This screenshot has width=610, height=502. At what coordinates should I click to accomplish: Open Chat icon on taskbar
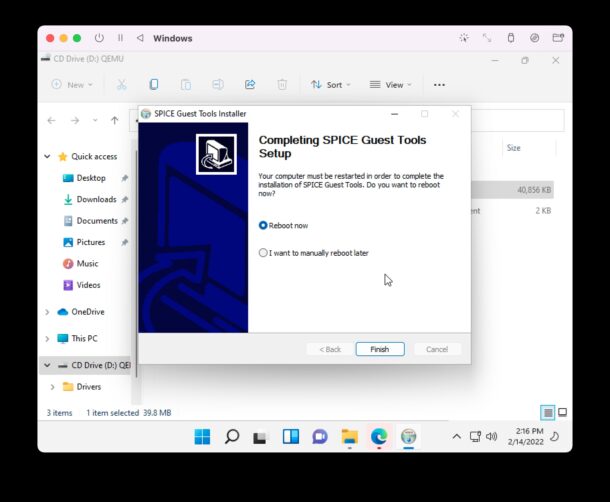(x=320, y=437)
